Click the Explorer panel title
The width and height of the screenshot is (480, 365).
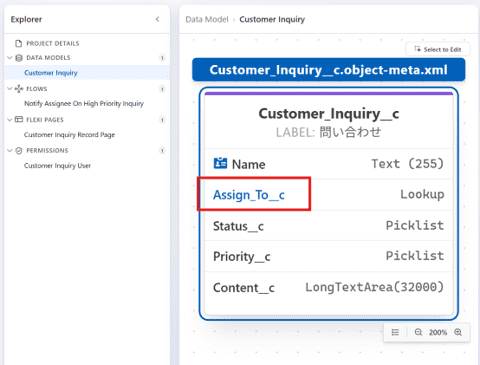click(26, 19)
